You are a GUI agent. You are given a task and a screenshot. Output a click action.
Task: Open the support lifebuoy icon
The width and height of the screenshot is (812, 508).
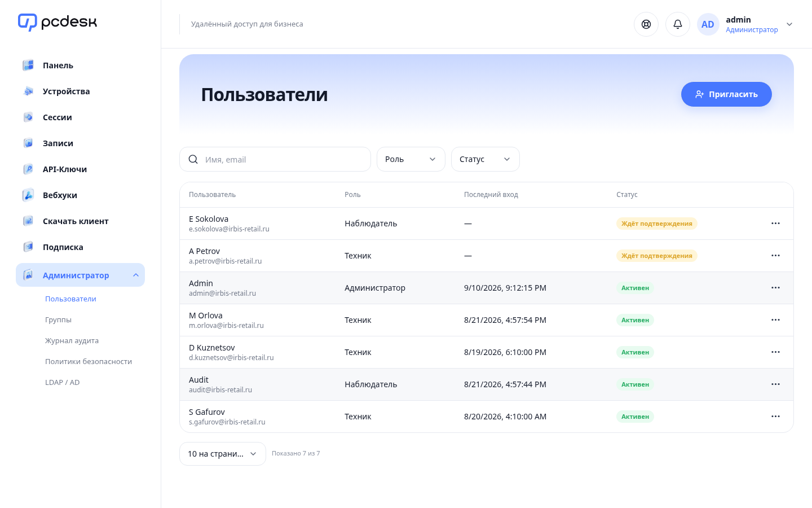[646, 24]
